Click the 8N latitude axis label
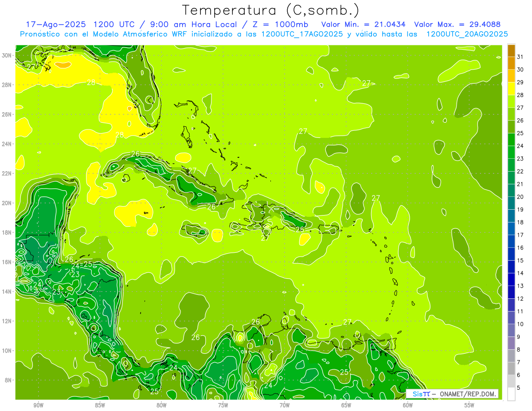Screen dimensions: 532x411 click(x=8, y=380)
